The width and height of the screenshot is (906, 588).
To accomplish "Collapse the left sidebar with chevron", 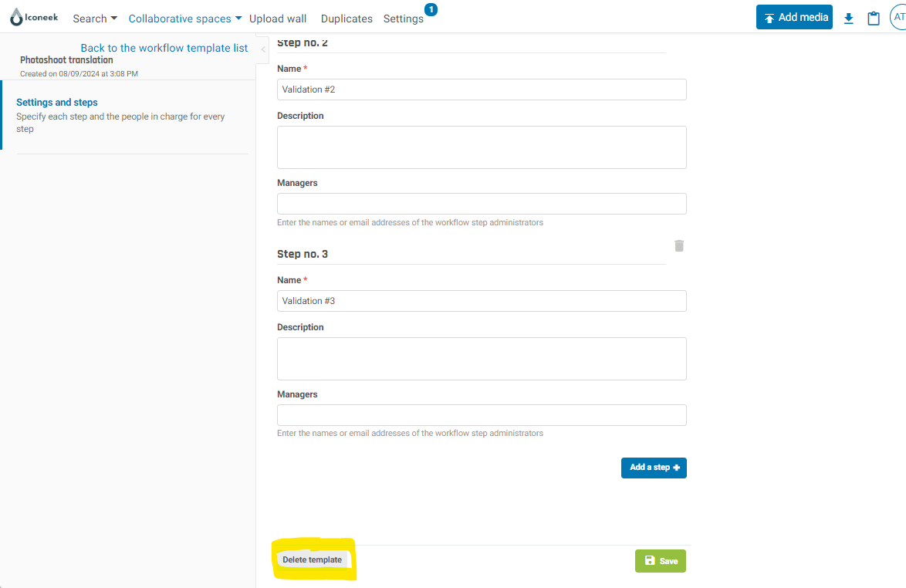I will [263, 49].
